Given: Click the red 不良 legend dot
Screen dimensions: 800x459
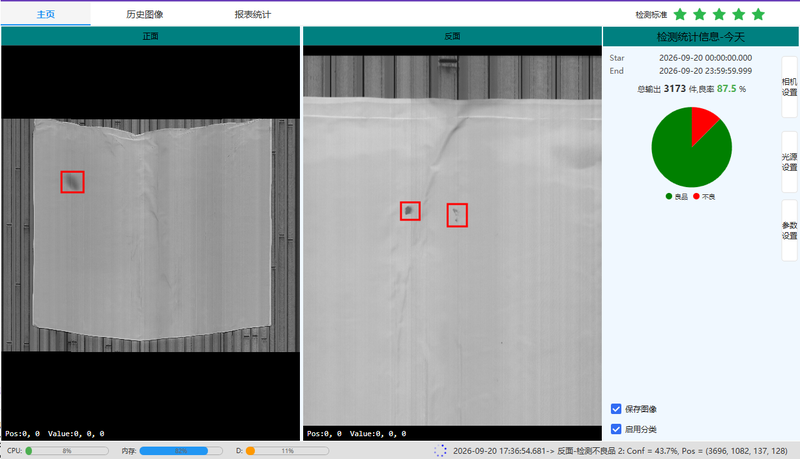Looking at the screenshot, I should click(x=696, y=196).
